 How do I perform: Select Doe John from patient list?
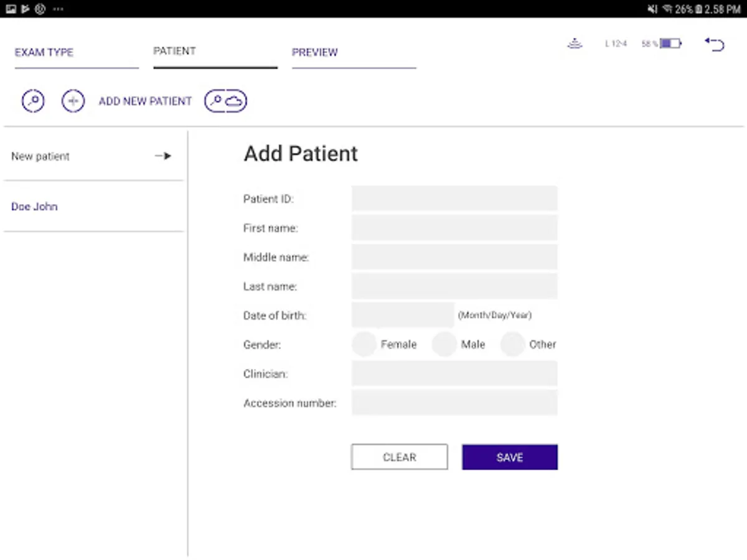pyautogui.click(x=93, y=207)
